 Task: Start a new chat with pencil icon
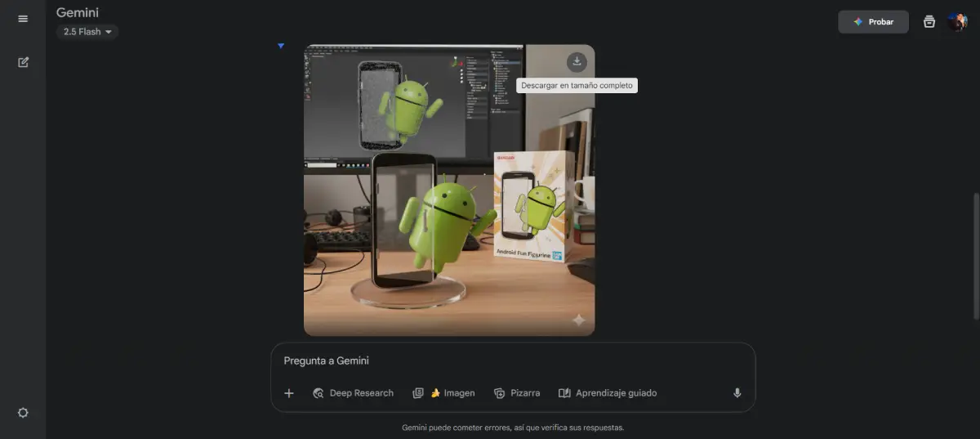click(x=23, y=62)
